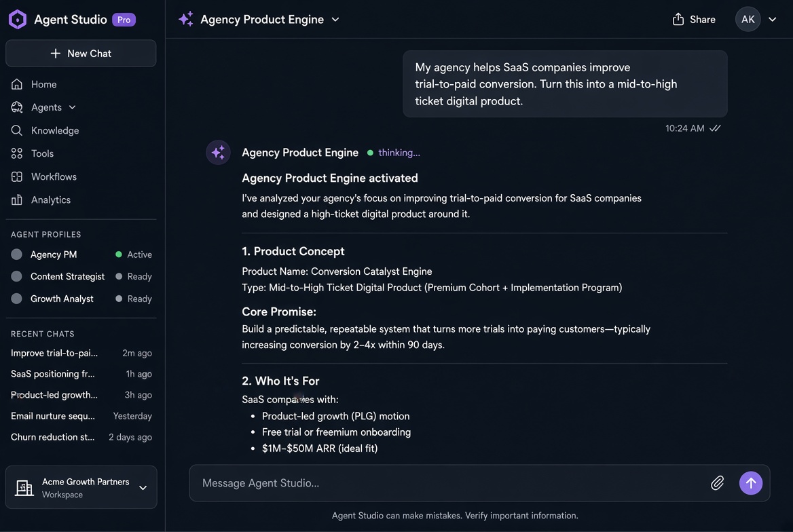793x532 pixels.
Task: Click the '1. Product Concept' heading
Action: pos(293,251)
